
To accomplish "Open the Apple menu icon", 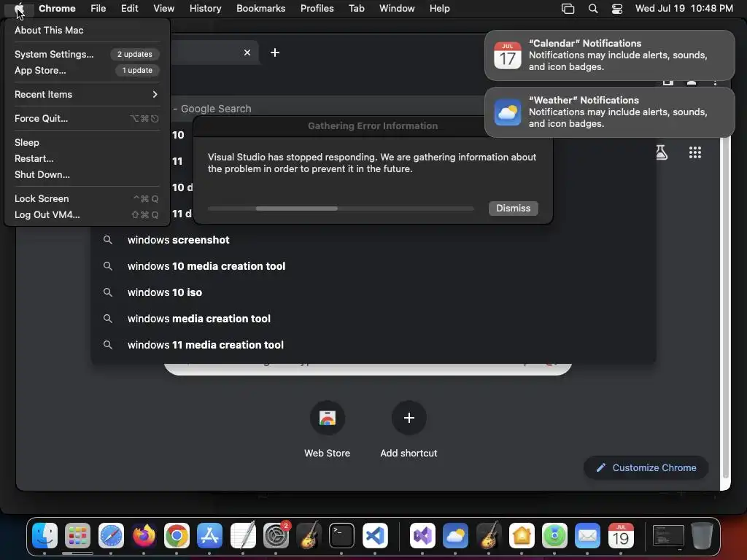I will coord(19,8).
